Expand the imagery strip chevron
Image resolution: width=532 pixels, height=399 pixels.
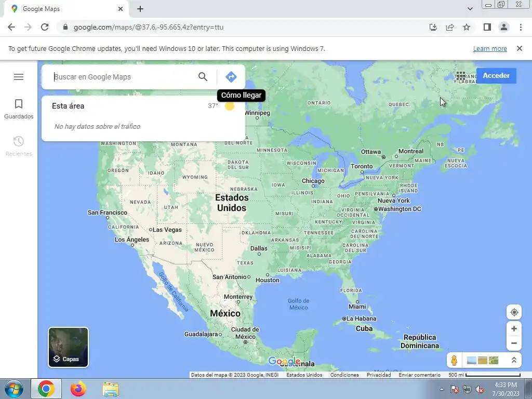pyautogui.click(x=514, y=360)
